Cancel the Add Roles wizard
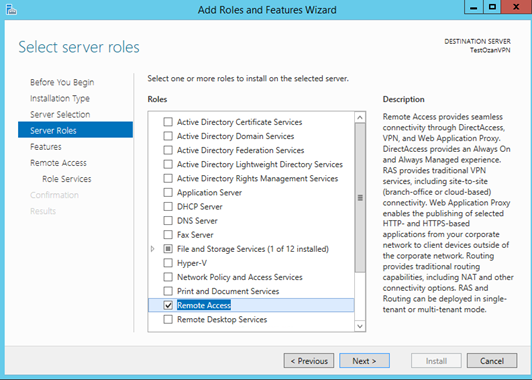 [x=492, y=361]
